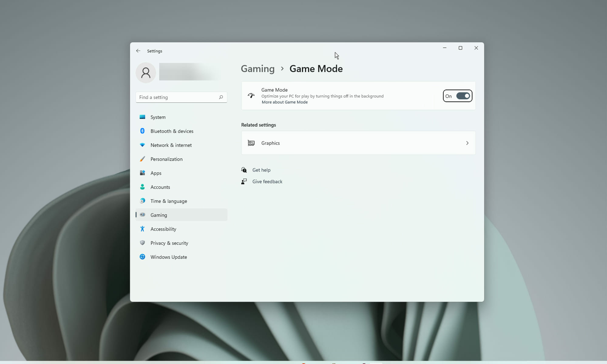Click the Graphics card icon
Image resolution: width=607 pixels, height=364 pixels.
coord(251,143)
